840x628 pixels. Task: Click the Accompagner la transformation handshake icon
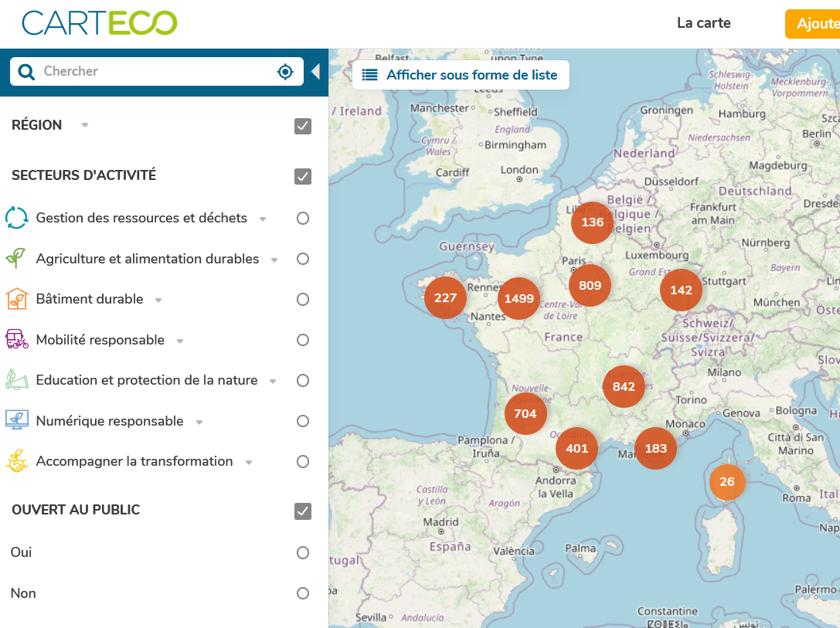[x=17, y=461]
